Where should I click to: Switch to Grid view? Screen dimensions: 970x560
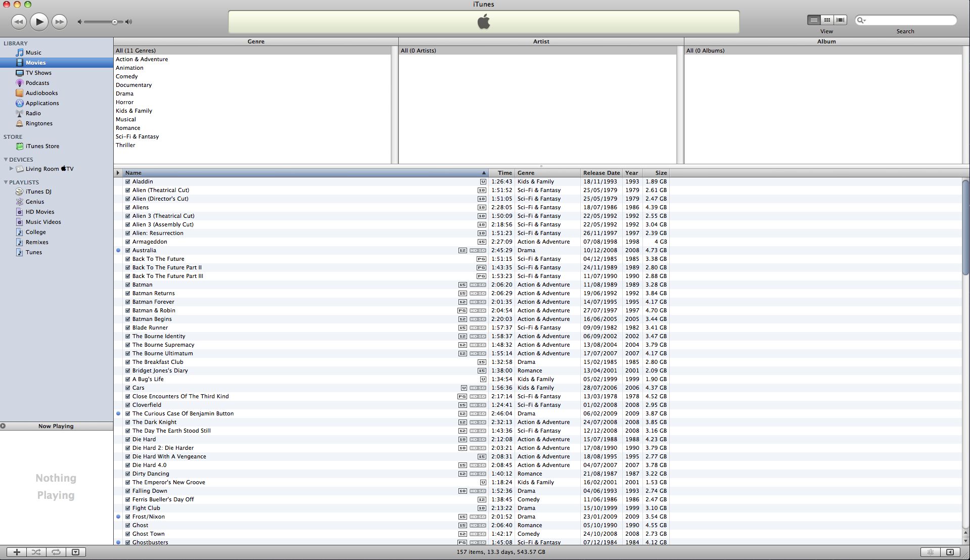(x=827, y=20)
